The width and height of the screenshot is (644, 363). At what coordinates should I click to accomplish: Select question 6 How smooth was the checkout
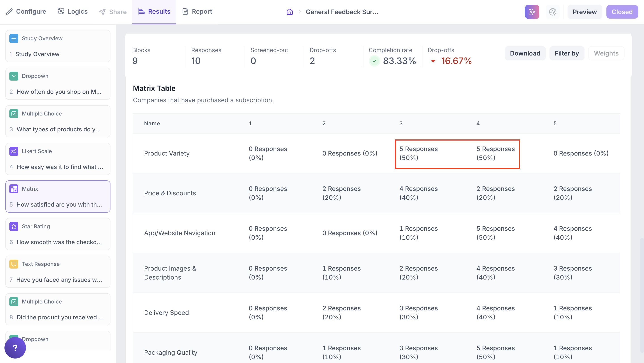coord(59,242)
